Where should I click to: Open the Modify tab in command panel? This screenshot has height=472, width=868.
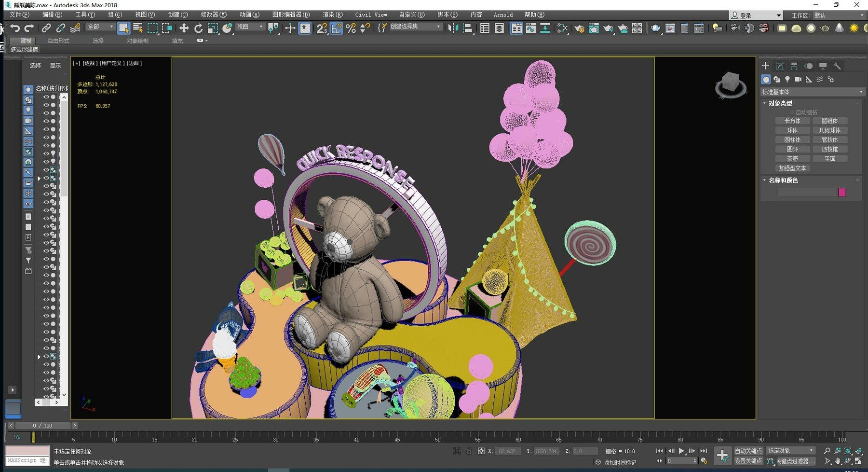[x=780, y=66]
